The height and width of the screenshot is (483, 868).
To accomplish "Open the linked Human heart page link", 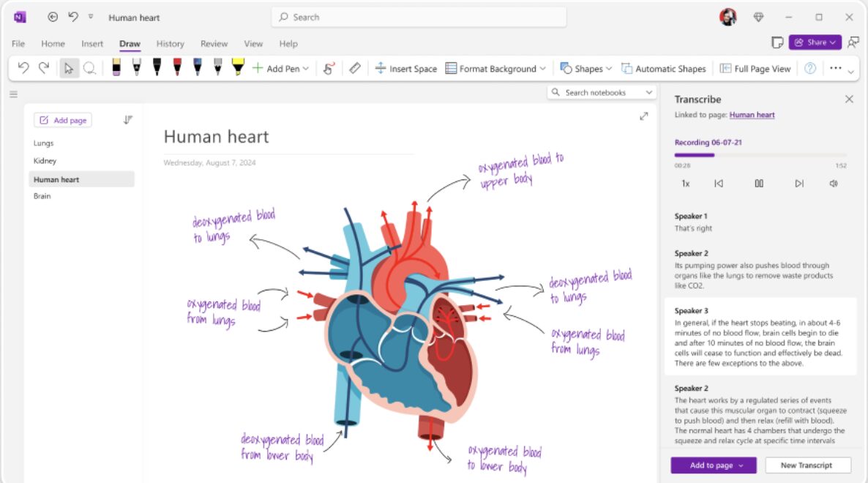I will pos(752,115).
